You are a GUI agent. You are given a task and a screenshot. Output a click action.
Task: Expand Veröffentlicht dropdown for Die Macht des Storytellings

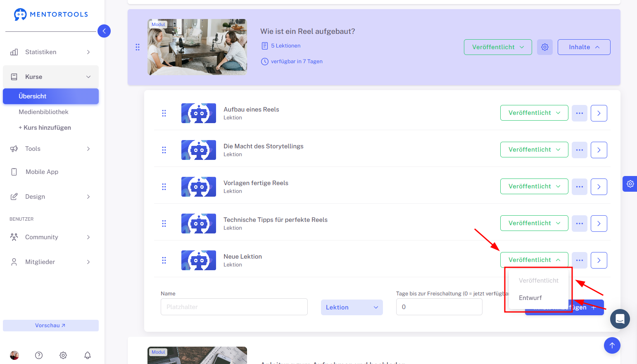(x=534, y=150)
